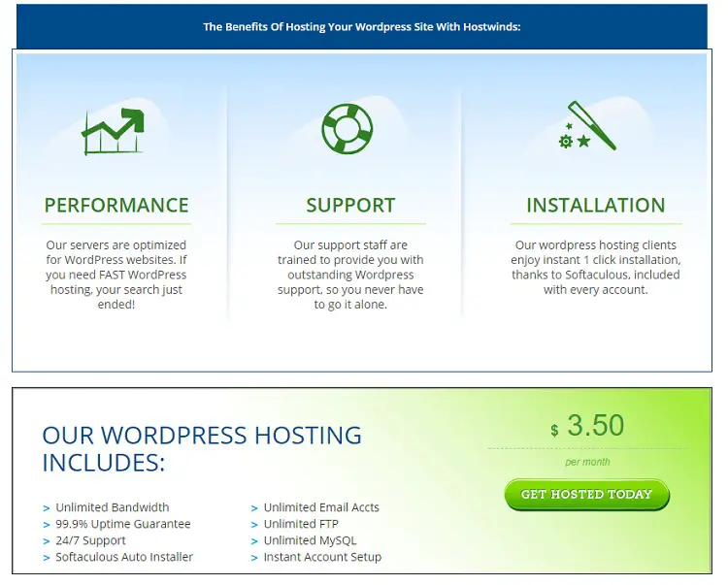Click the 'Our servers are optimized' paragraph
Image resolution: width=728 pixels, height=585 pixels.
tap(116, 275)
